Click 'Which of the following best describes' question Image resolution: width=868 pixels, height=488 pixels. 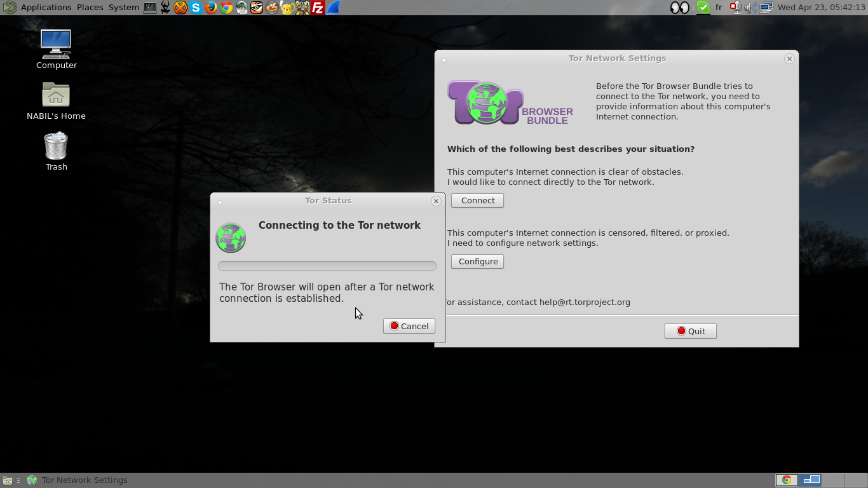tap(571, 149)
